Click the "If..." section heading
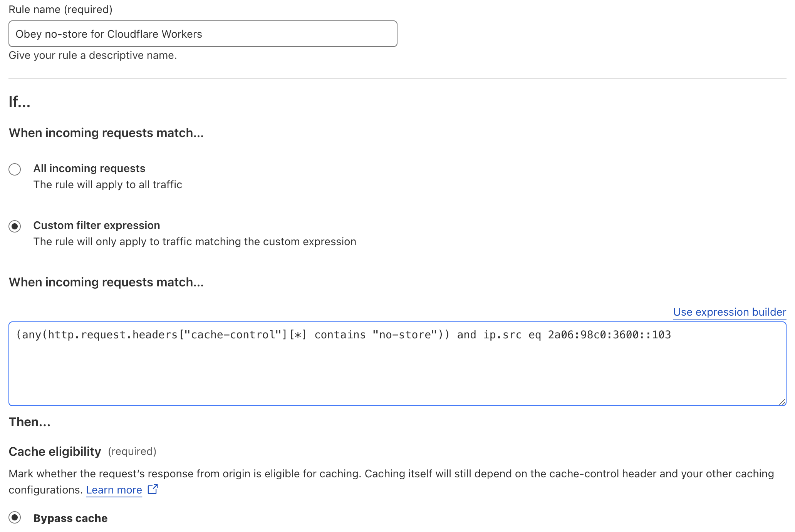795x532 pixels. pyautogui.click(x=19, y=102)
